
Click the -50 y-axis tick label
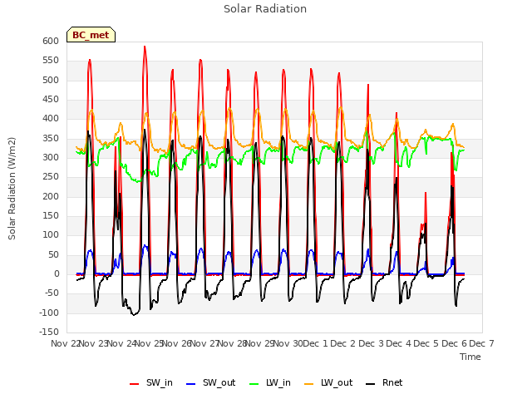[x=52, y=293]
